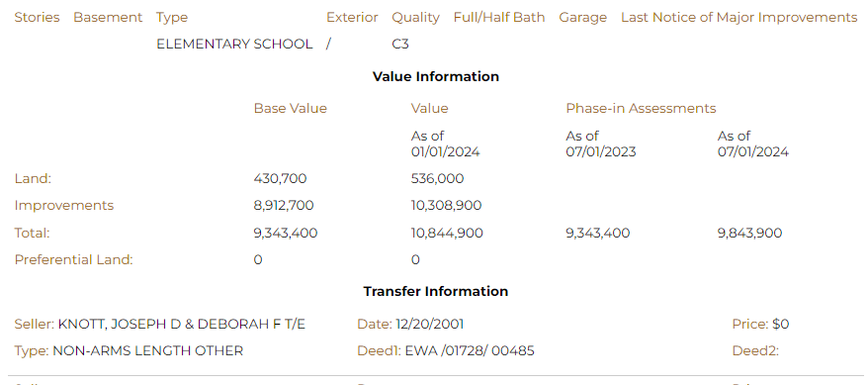Select the NON-ARMS LENGTH OTHER transfer type

(148, 350)
